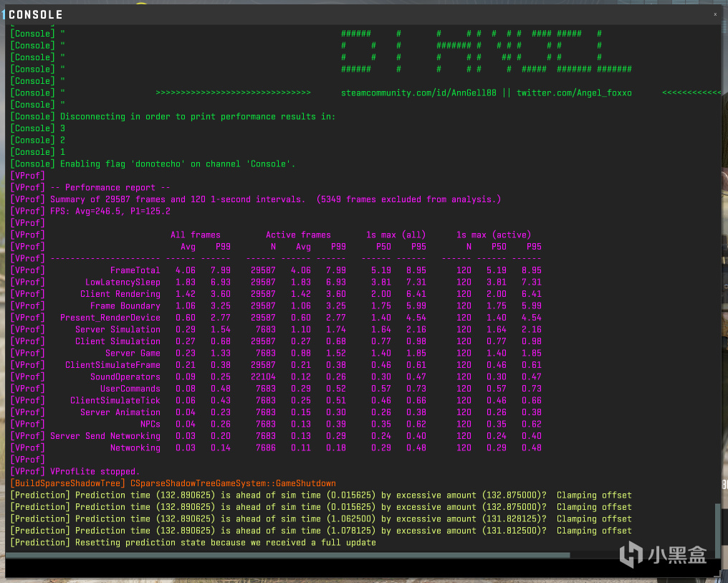Viewport: 728px width, 583px height.
Task: Click the SoundOperators row label
Action: pos(125,377)
